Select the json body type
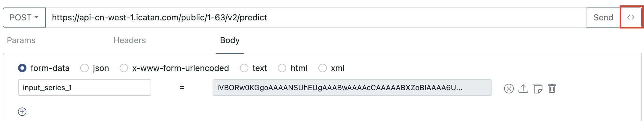Image resolution: width=644 pixels, height=121 pixels. pos(84,68)
